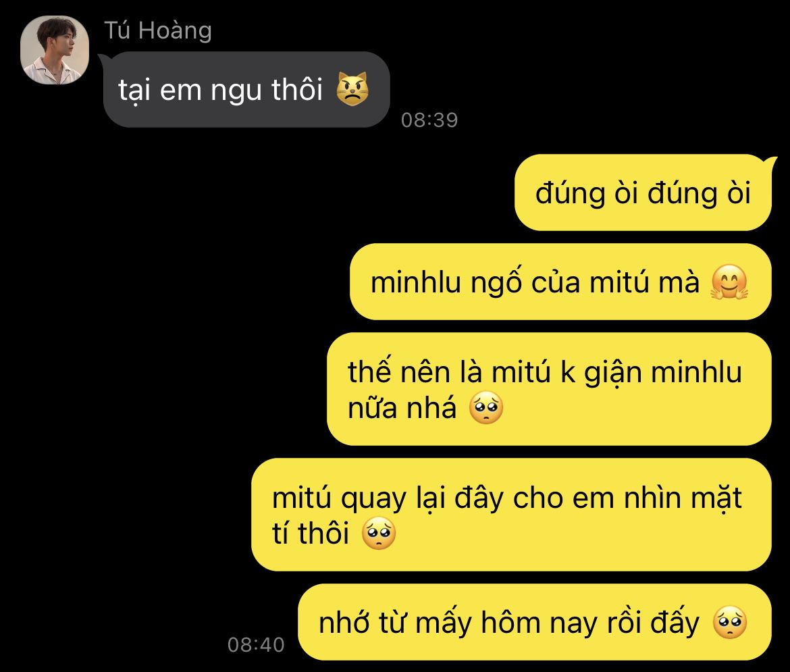
Task: Tap pleading emoji after 'rồi đấy'
Action: 730,623
